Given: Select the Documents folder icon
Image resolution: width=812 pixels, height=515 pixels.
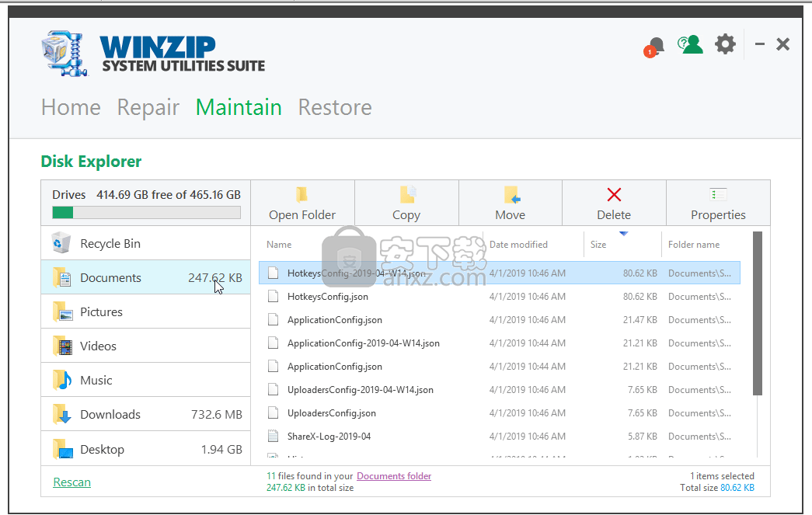Looking at the screenshot, I should (62, 277).
